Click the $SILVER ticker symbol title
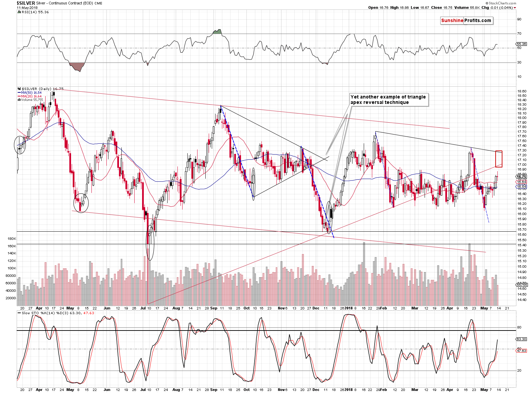This screenshot has height=393, width=532. tap(26, 3)
